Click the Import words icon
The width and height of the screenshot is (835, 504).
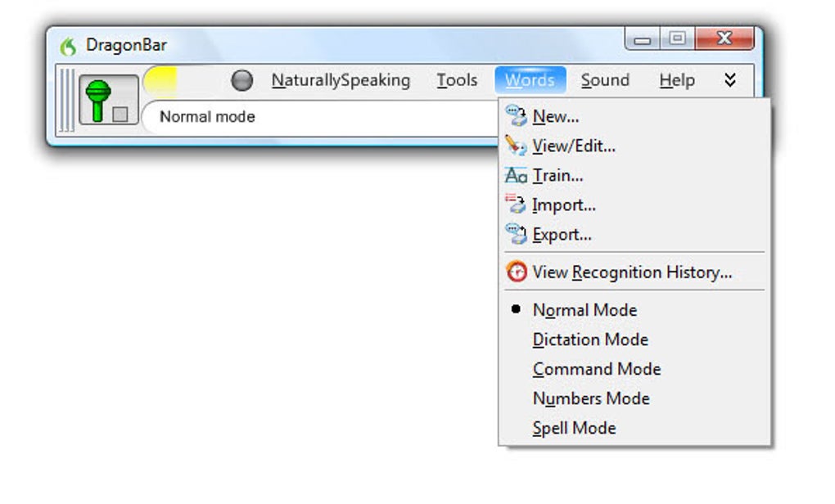tap(516, 205)
